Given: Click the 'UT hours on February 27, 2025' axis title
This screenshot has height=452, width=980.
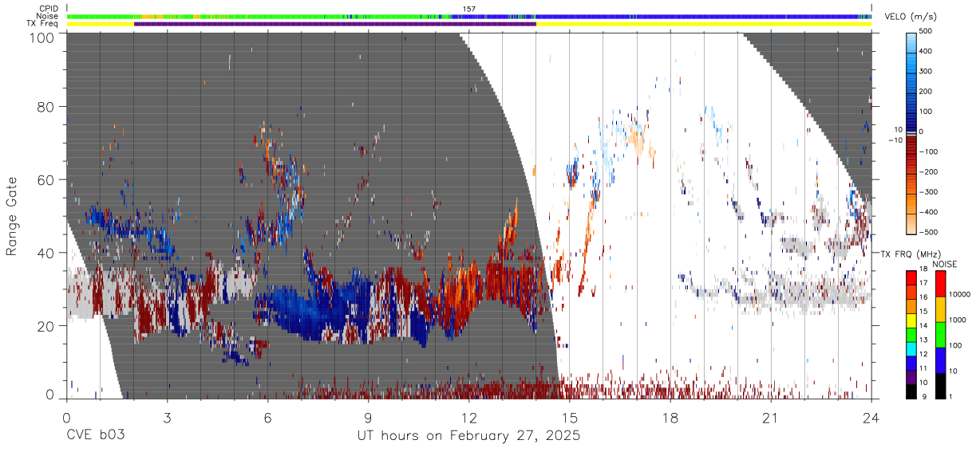Looking at the screenshot, I should 468,436.
